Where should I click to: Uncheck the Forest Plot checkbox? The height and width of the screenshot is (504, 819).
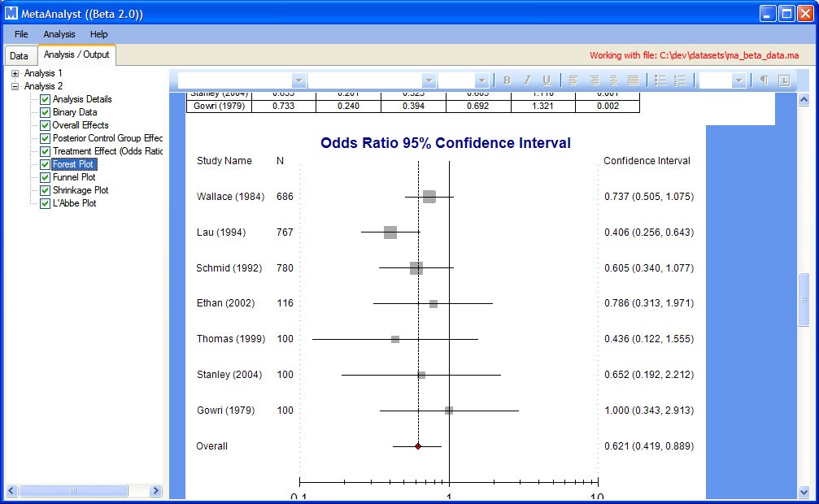[46, 164]
